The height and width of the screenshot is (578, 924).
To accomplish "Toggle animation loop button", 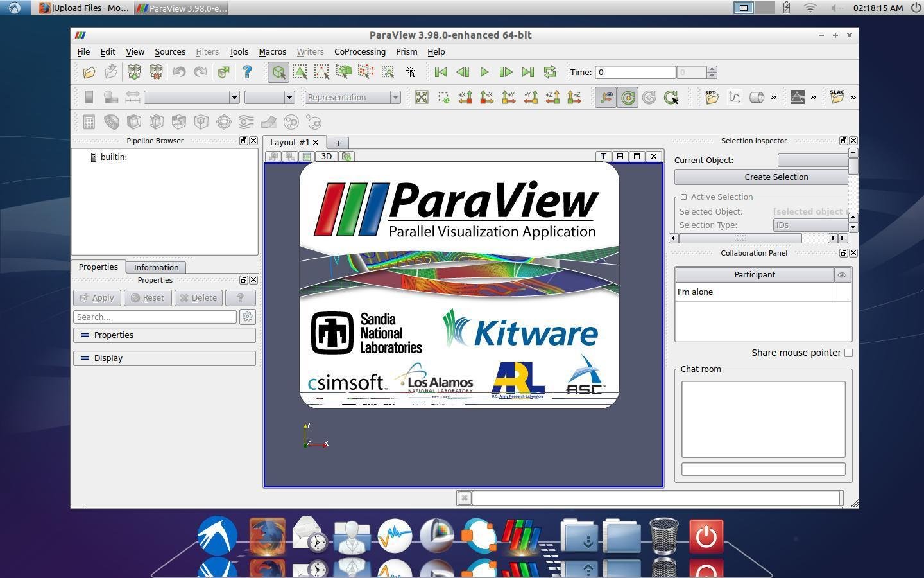I will tap(549, 72).
